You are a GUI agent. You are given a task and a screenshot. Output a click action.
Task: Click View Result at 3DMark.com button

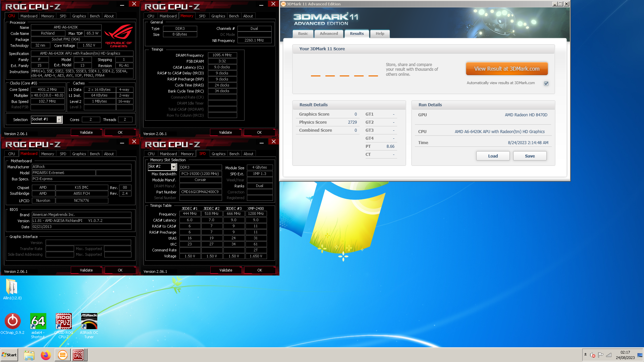tap(507, 69)
